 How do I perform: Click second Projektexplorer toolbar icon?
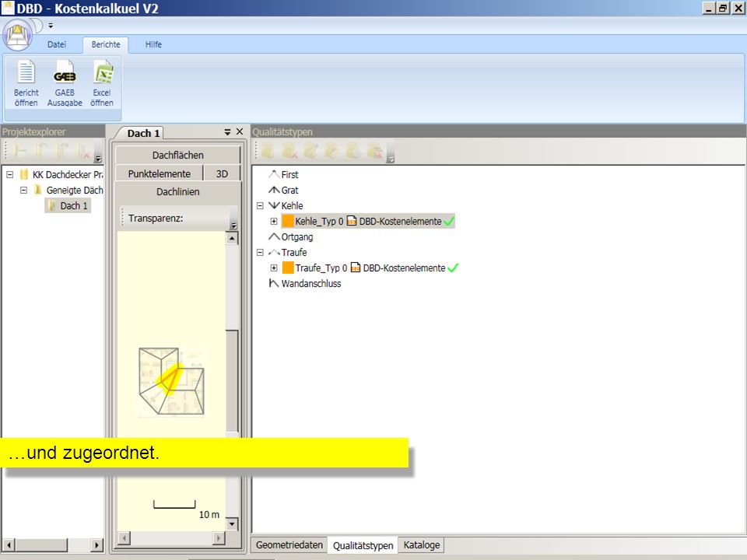tap(41, 151)
